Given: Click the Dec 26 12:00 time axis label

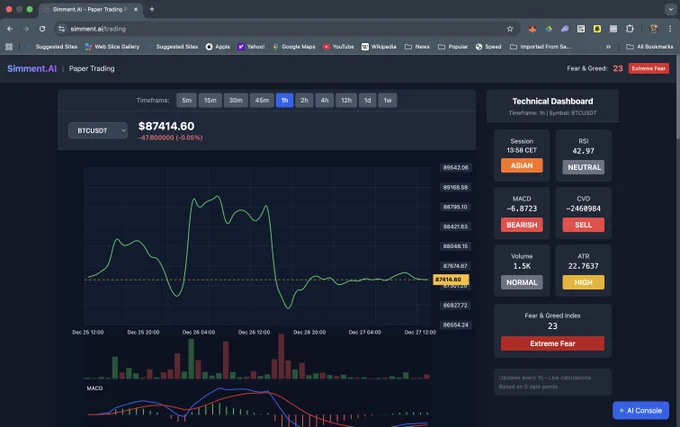Looking at the screenshot, I should pyautogui.click(x=254, y=332).
